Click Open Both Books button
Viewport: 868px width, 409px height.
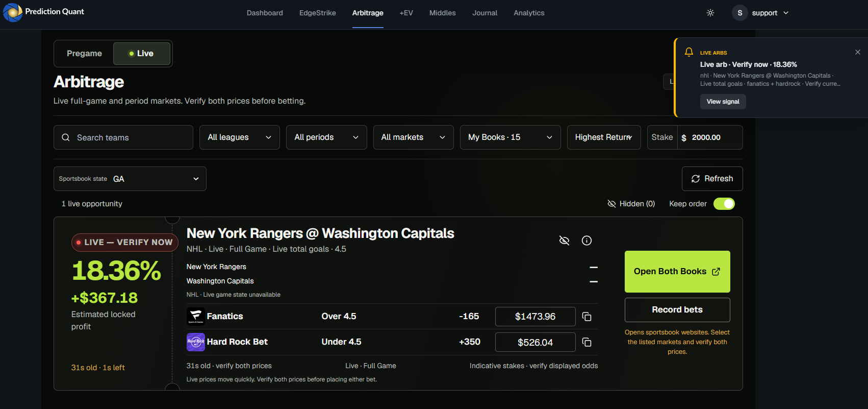677,272
